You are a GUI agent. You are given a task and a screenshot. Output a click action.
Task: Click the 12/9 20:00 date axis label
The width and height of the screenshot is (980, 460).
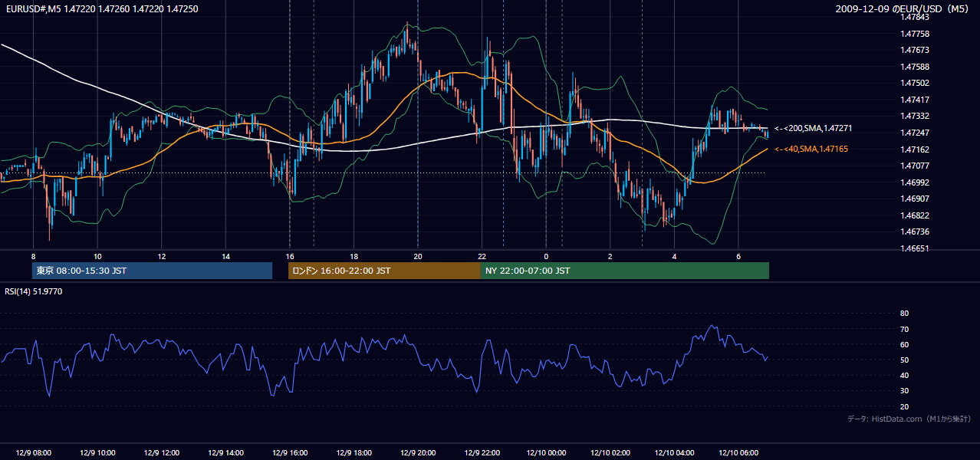click(418, 453)
